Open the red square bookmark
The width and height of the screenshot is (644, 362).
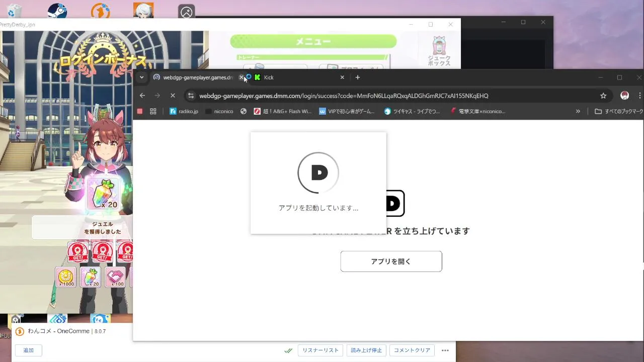(140, 111)
